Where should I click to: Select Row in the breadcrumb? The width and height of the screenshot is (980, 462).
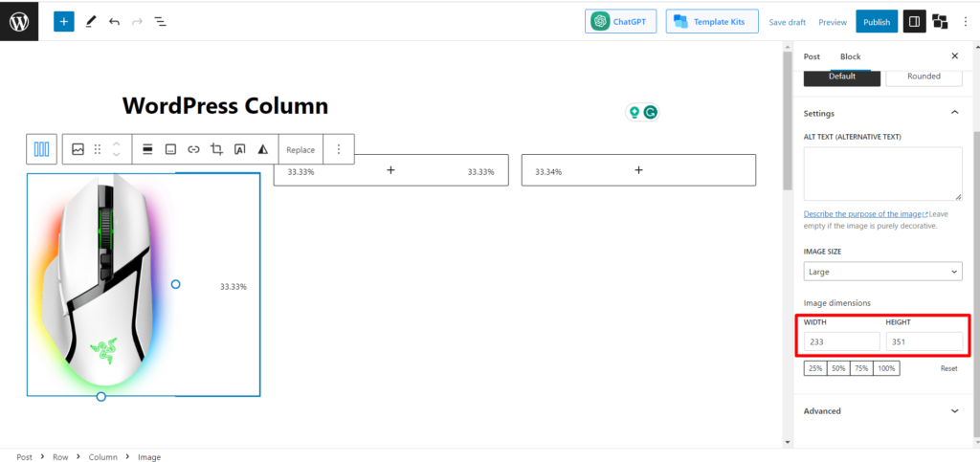pos(60,457)
